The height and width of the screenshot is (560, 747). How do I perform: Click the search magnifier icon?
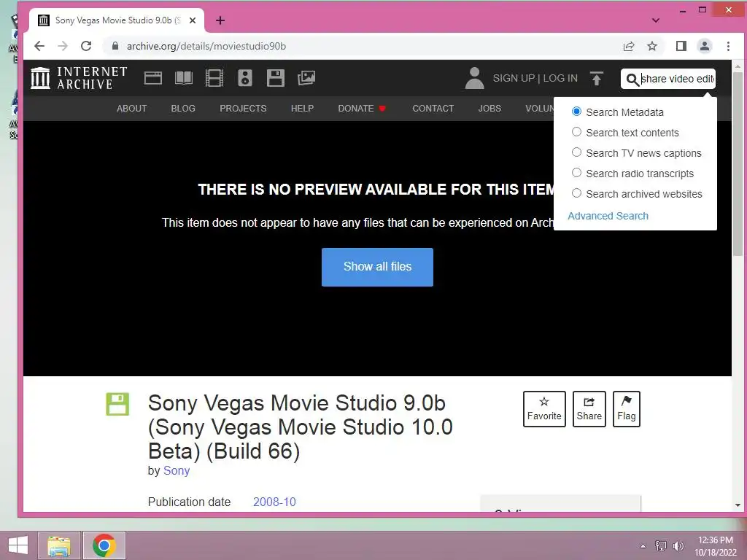click(632, 79)
